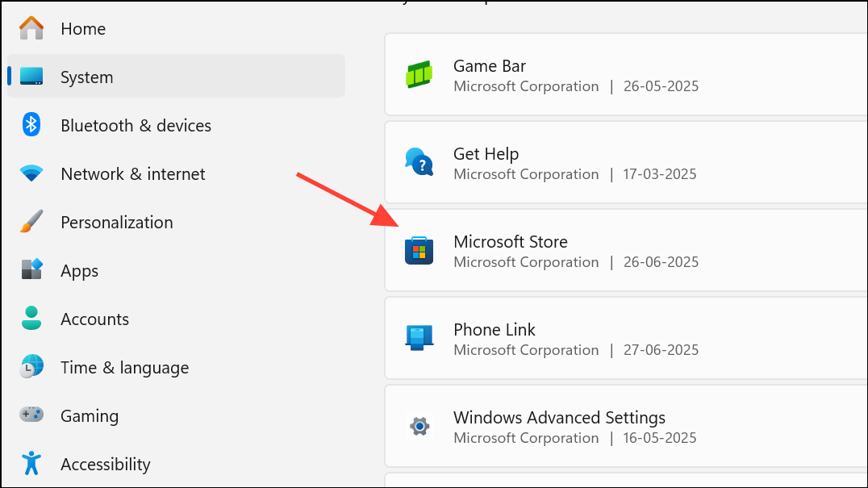Click date 26-05-2025 on Game Bar
Viewport: 868px width, 488px height.
[x=661, y=86]
